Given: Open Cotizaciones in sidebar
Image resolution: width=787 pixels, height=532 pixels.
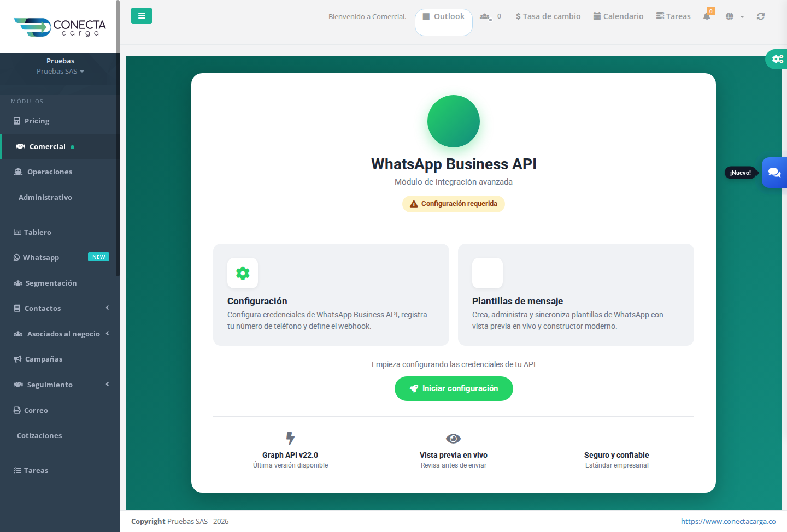Looking at the screenshot, I should click(x=60, y=435).
